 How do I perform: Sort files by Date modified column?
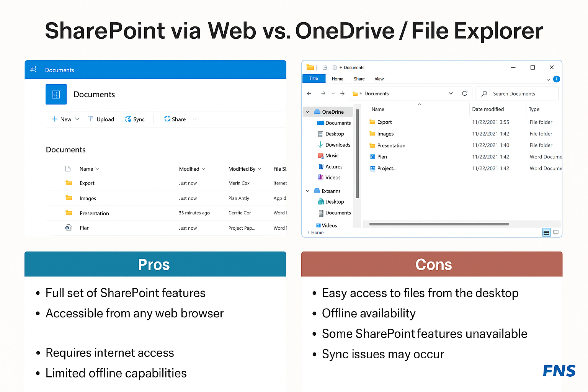[x=488, y=109]
